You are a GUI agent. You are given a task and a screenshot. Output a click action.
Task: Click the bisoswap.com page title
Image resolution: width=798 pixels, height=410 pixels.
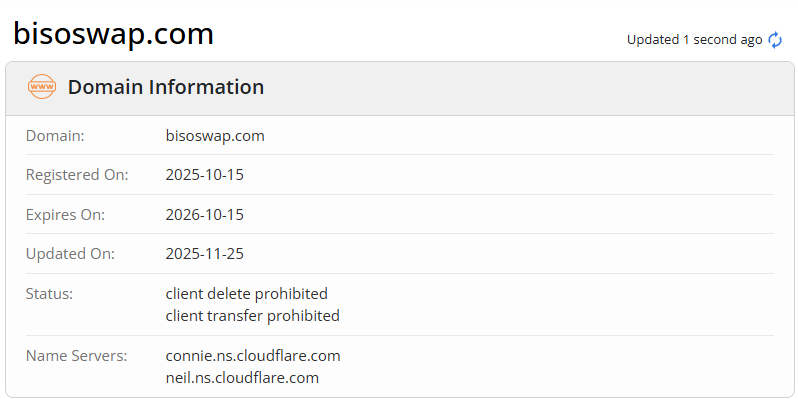(x=113, y=34)
